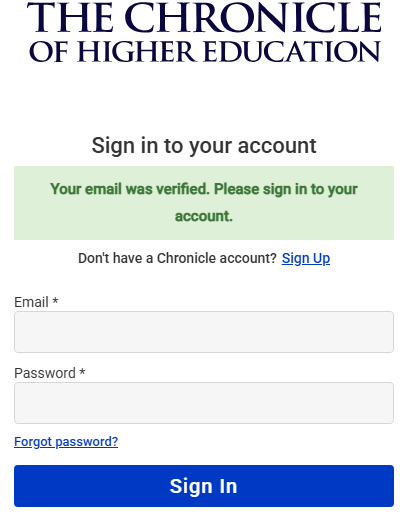Submit with the blue Sign In button
Image resolution: width=411 pixels, height=518 pixels.
click(x=204, y=486)
